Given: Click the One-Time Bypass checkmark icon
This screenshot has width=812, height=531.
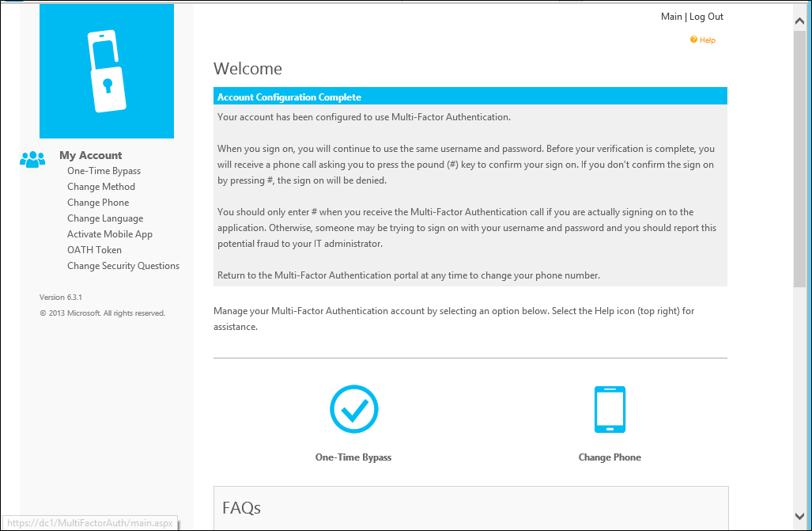Looking at the screenshot, I should (353, 409).
